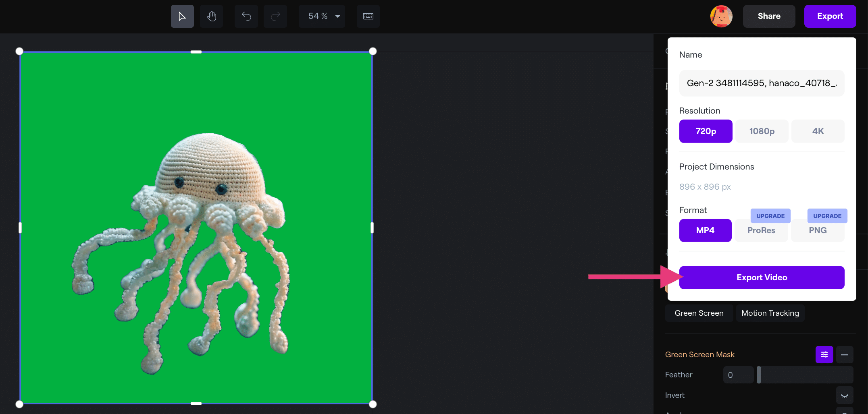Open the keyboard shortcuts panel

tap(368, 16)
